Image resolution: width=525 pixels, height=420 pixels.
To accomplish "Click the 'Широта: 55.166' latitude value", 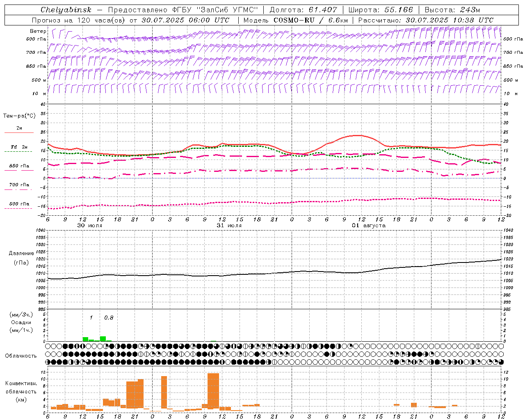I will (x=381, y=10).
